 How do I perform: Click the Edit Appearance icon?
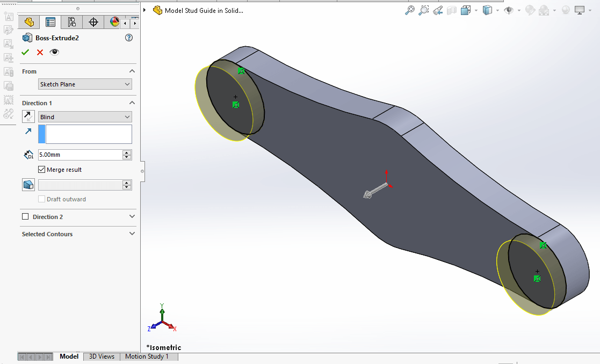coord(530,10)
